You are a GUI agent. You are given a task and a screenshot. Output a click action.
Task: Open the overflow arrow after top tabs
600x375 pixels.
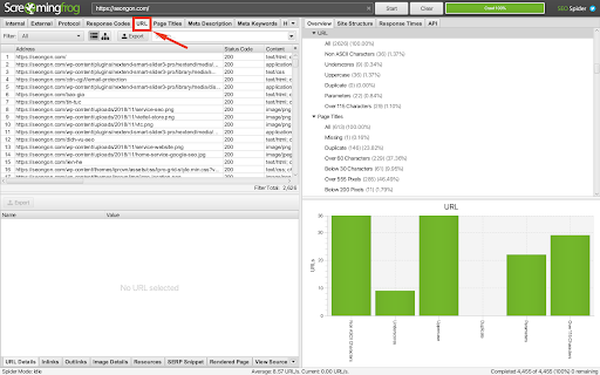coord(293,23)
